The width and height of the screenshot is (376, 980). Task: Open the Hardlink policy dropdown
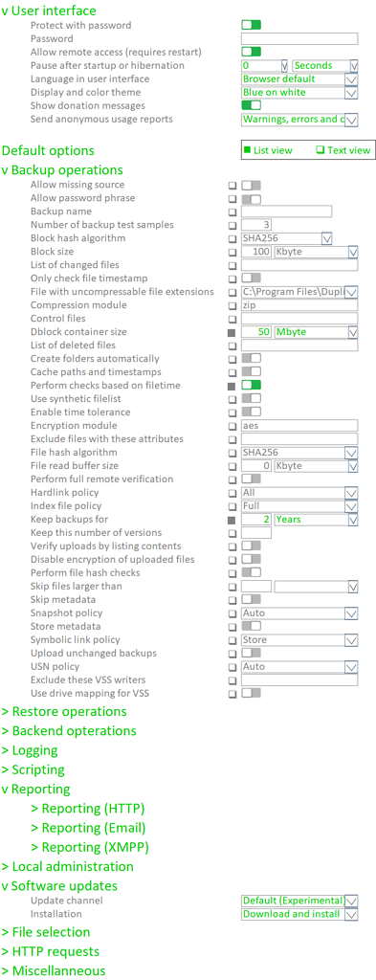click(299, 493)
